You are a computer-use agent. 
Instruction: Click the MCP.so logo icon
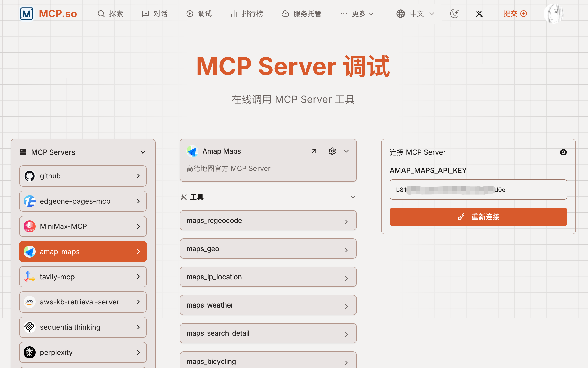pos(27,14)
